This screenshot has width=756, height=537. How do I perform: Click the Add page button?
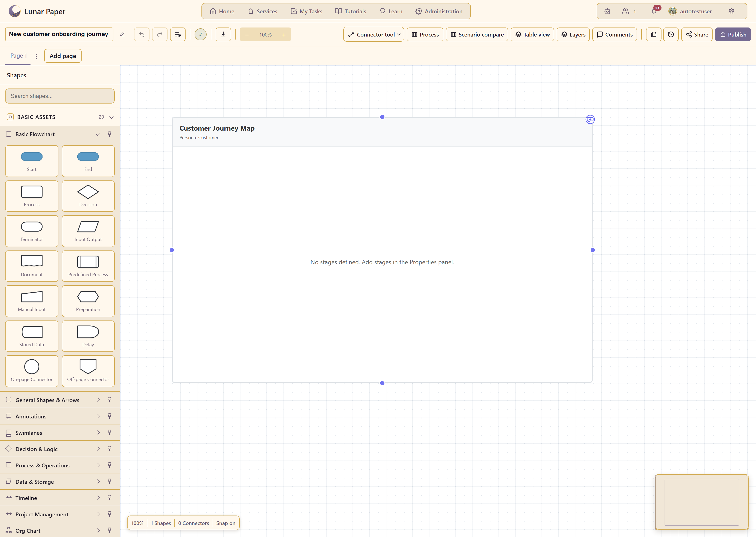[x=63, y=56]
